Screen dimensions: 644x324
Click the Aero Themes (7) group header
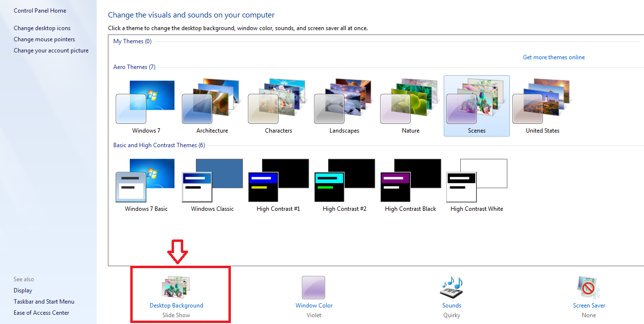point(134,67)
